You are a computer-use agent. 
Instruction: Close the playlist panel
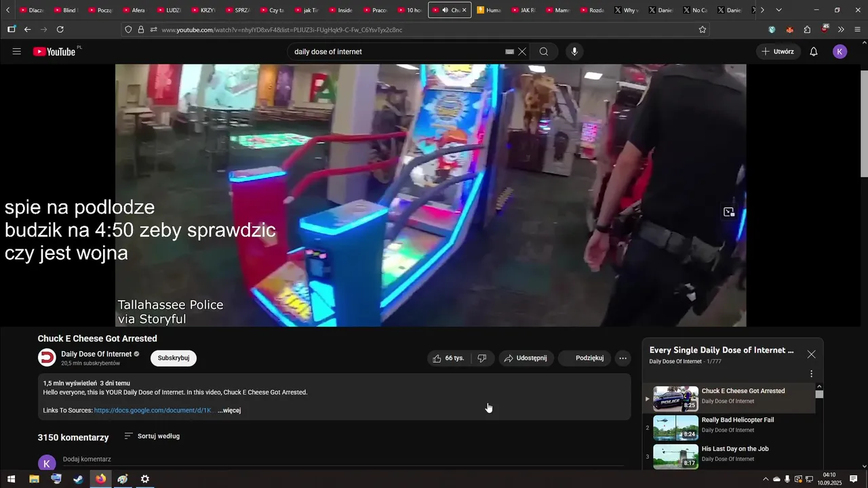click(811, 354)
